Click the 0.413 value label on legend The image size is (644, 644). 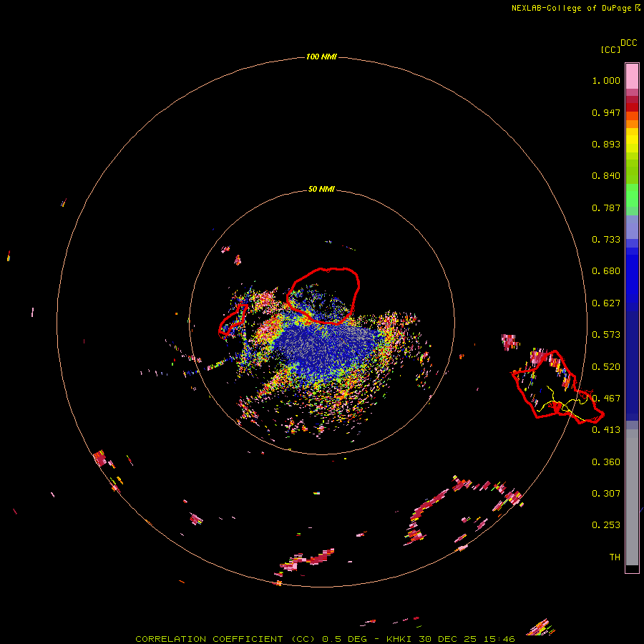(606, 429)
